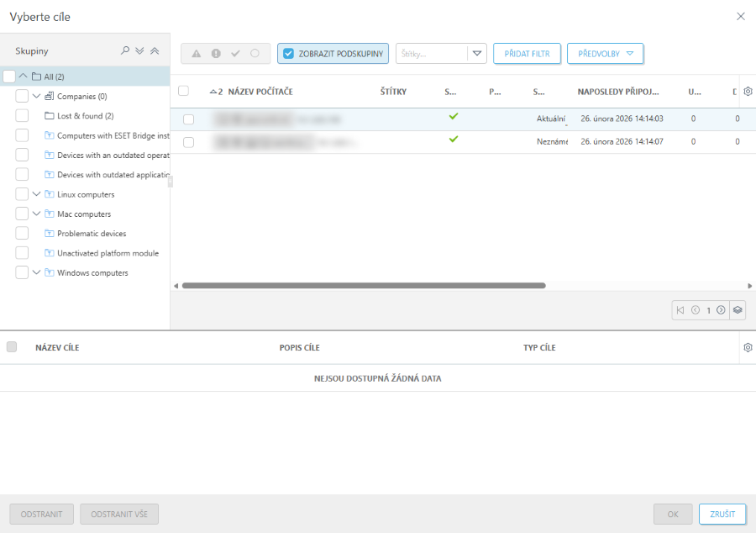Expand all groups with double-down arrows

click(x=139, y=50)
